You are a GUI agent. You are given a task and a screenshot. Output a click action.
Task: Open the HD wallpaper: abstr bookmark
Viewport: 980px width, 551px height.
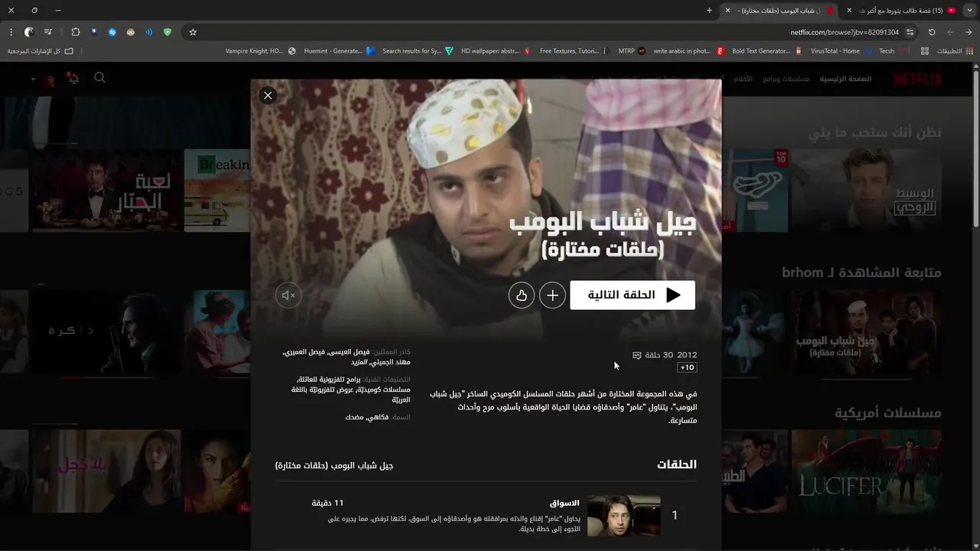click(495, 51)
